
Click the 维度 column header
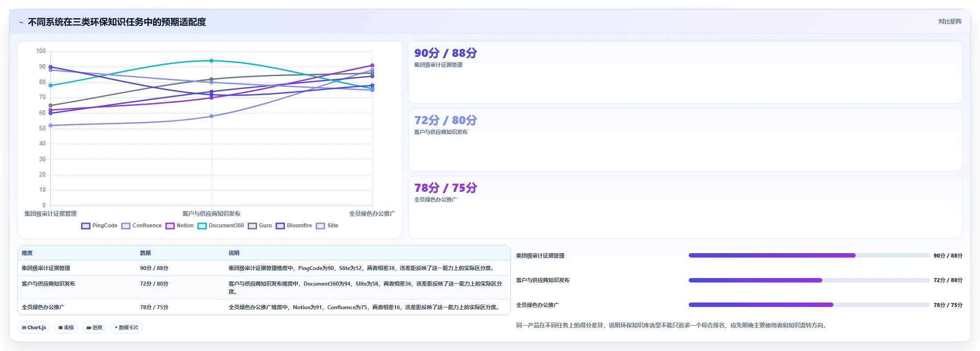click(x=27, y=253)
